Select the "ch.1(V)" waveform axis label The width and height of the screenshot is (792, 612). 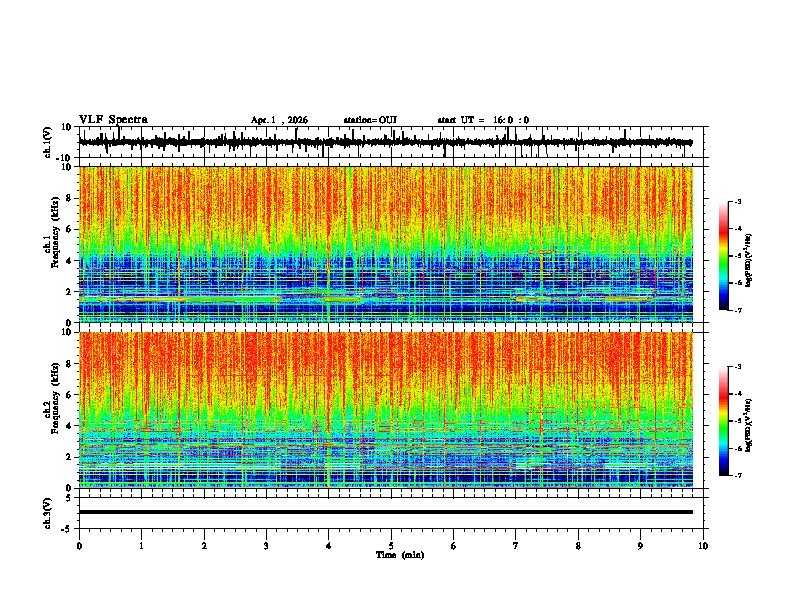point(48,142)
